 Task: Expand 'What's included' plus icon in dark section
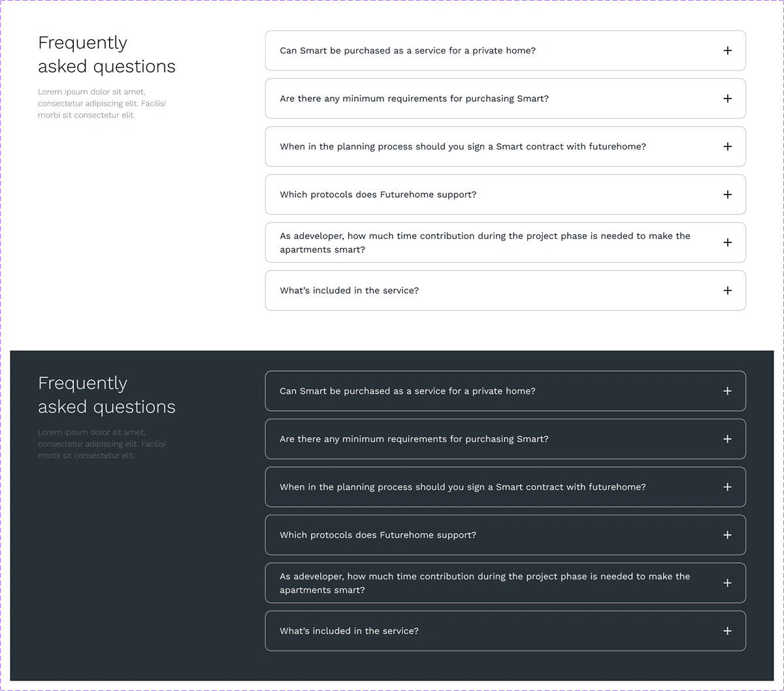point(727,631)
